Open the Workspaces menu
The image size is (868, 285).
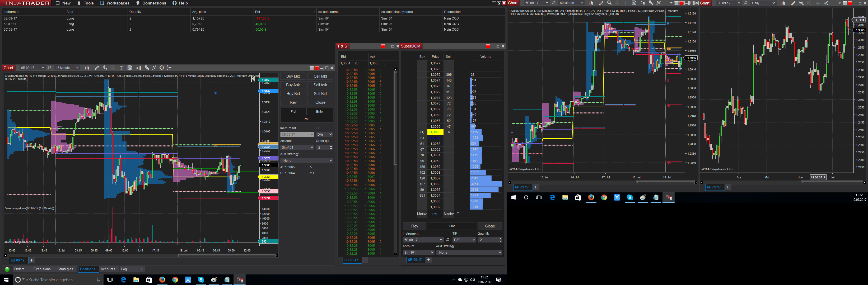tap(115, 3)
